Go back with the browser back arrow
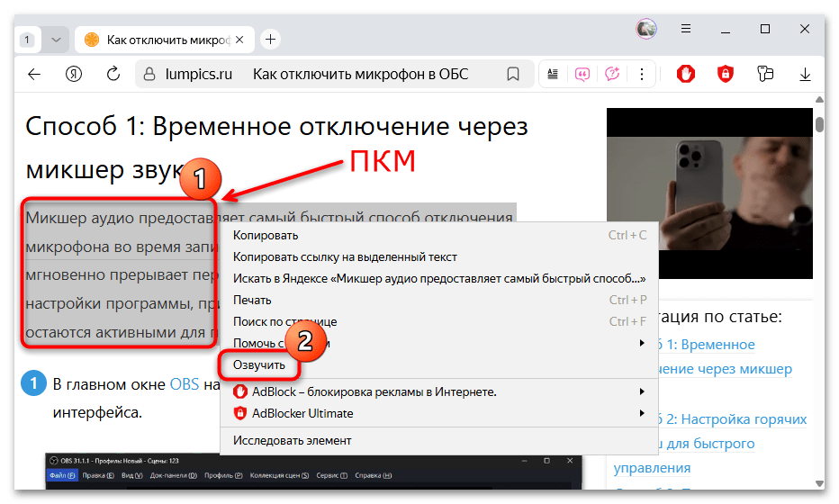Image resolution: width=839 pixels, height=504 pixels. [x=34, y=75]
